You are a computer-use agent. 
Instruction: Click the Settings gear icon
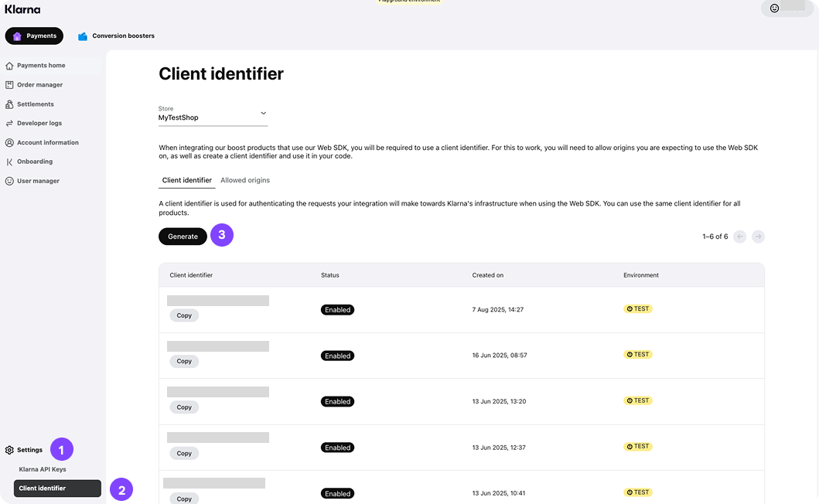[9, 450]
